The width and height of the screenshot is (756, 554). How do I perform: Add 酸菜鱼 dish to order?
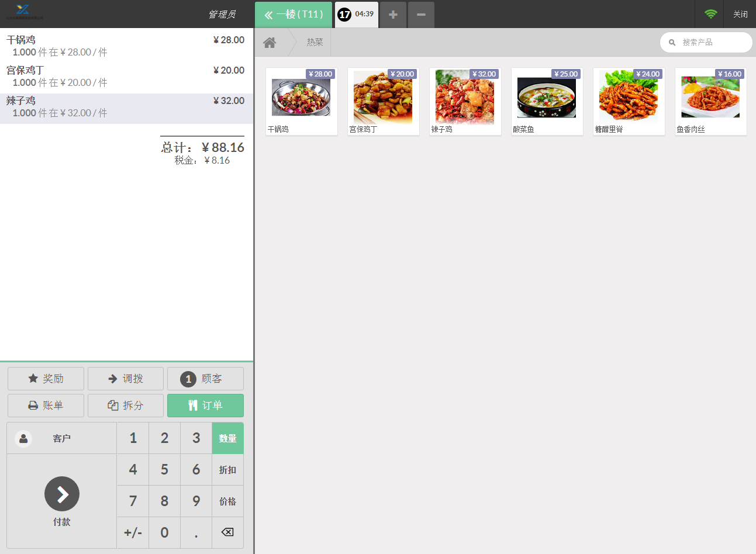pos(547,102)
